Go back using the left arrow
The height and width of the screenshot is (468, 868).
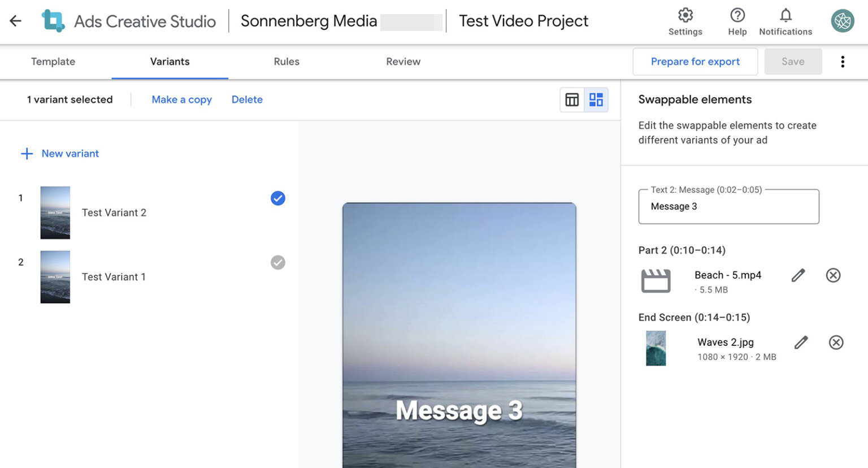point(15,21)
